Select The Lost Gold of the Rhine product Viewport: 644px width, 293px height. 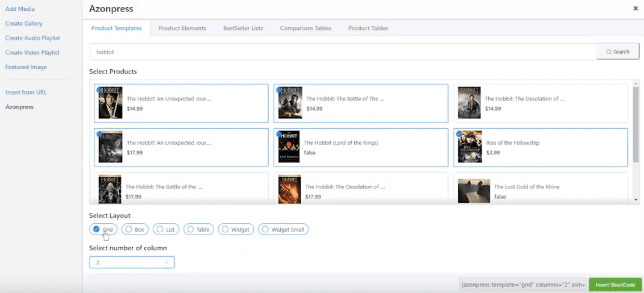tap(541, 188)
